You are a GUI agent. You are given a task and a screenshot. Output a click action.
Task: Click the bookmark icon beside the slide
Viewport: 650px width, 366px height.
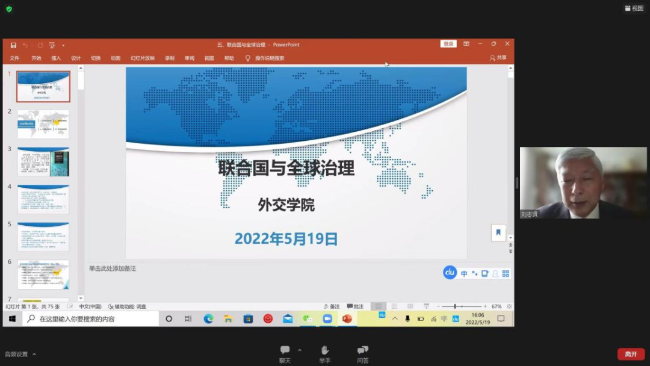pos(498,232)
